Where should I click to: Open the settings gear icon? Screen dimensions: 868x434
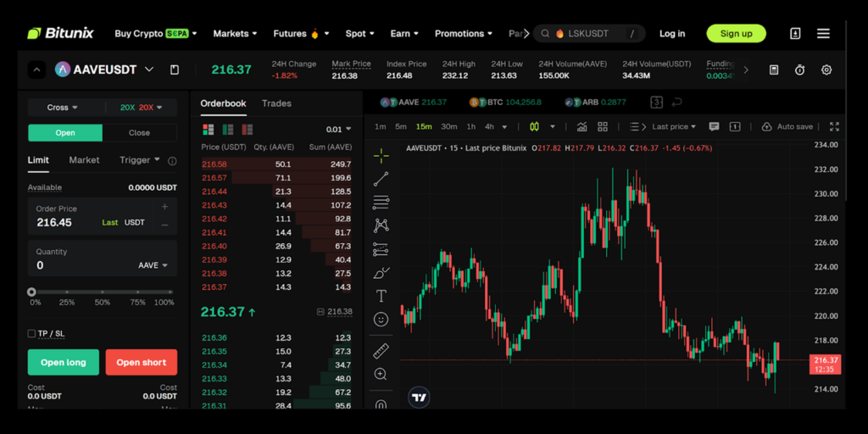click(826, 70)
